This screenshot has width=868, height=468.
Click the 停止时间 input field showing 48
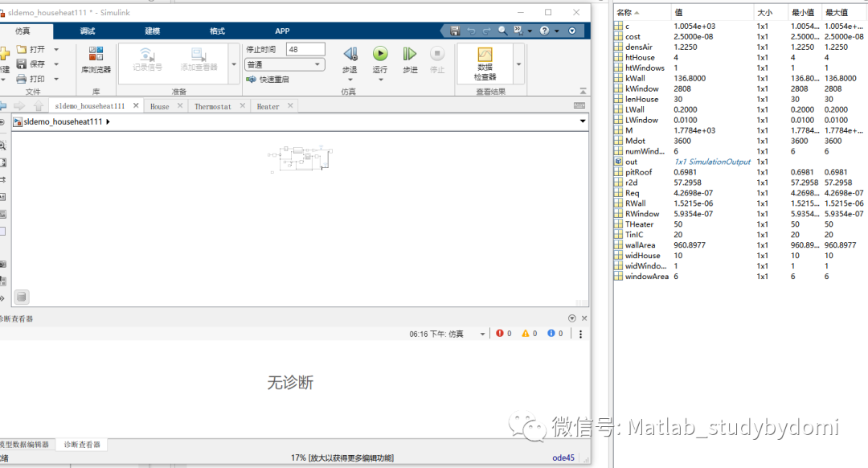pos(305,49)
